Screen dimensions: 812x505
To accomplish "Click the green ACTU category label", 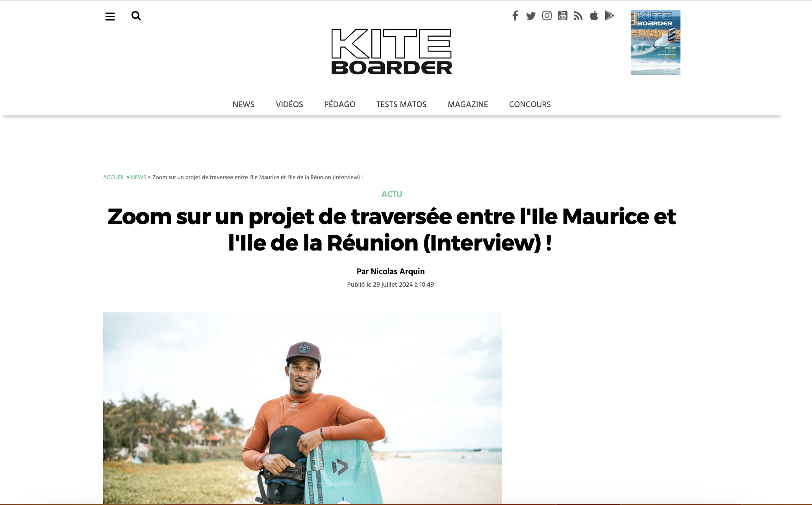I will (x=392, y=194).
